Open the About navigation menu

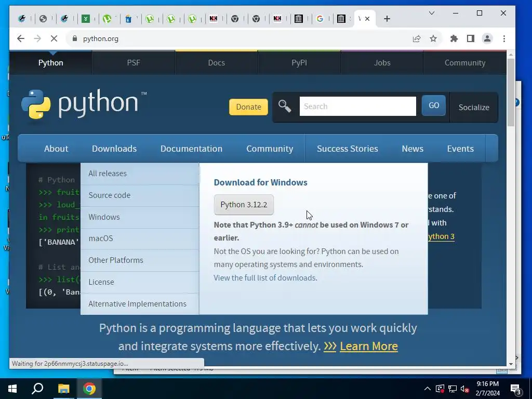(x=56, y=149)
